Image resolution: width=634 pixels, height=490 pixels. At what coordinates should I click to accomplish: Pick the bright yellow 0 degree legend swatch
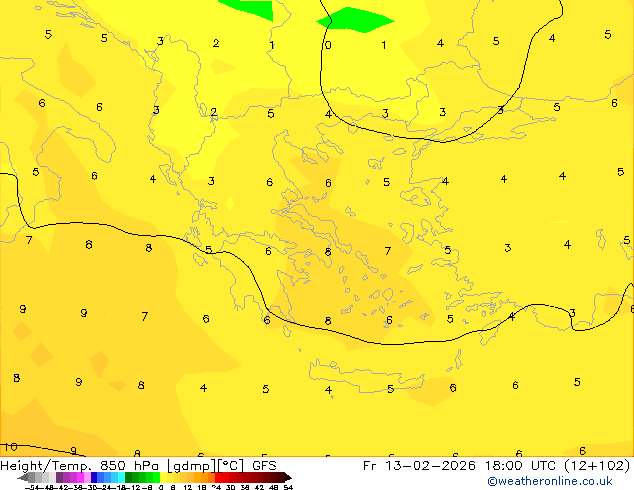click(164, 478)
